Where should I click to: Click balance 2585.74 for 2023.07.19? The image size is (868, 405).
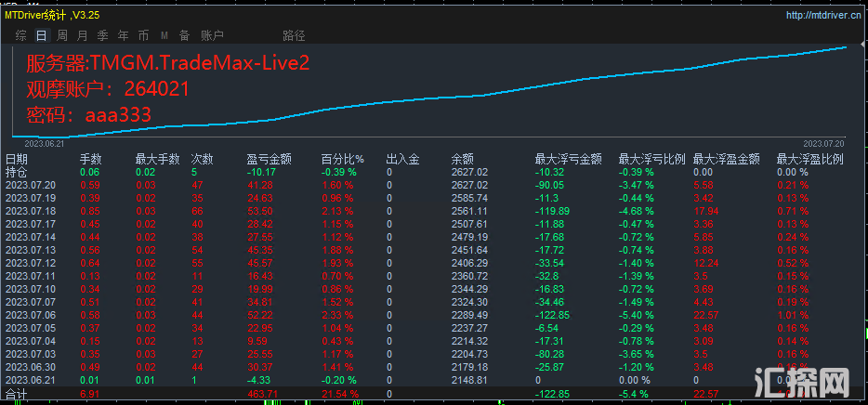(469, 198)
